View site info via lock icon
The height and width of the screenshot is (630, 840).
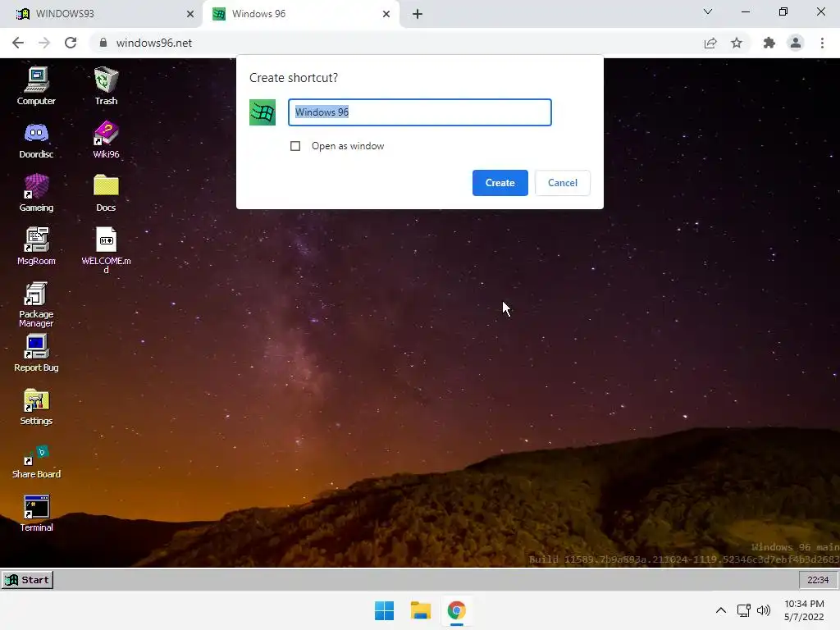click(103, 43)
